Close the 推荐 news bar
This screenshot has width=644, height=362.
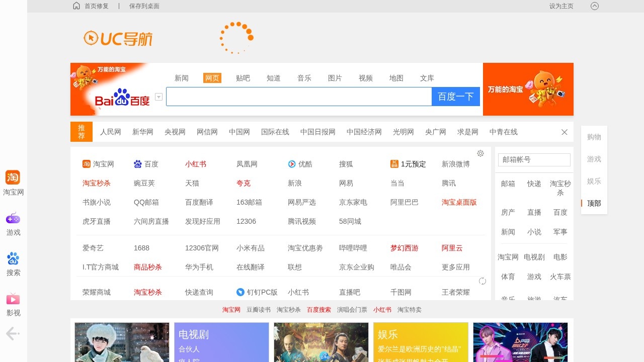click(565, 132)
